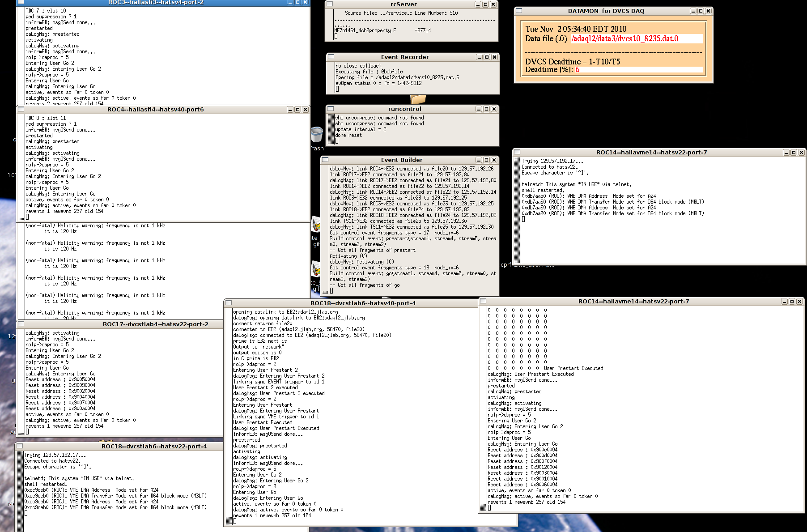Open window menu of runcontrol window
The width and height of the screenshot is (807, 532).
331,109
